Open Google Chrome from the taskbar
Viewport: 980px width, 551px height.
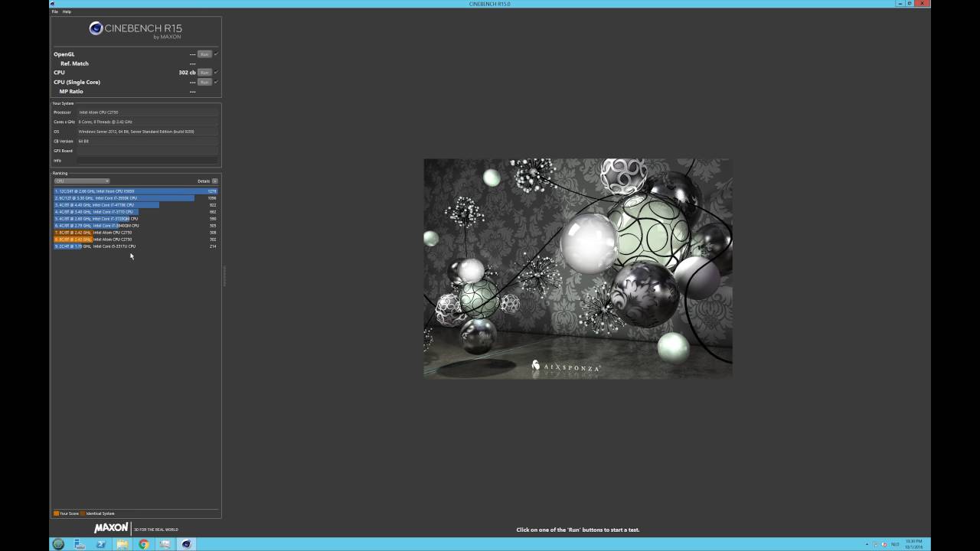tap(144, 544)
